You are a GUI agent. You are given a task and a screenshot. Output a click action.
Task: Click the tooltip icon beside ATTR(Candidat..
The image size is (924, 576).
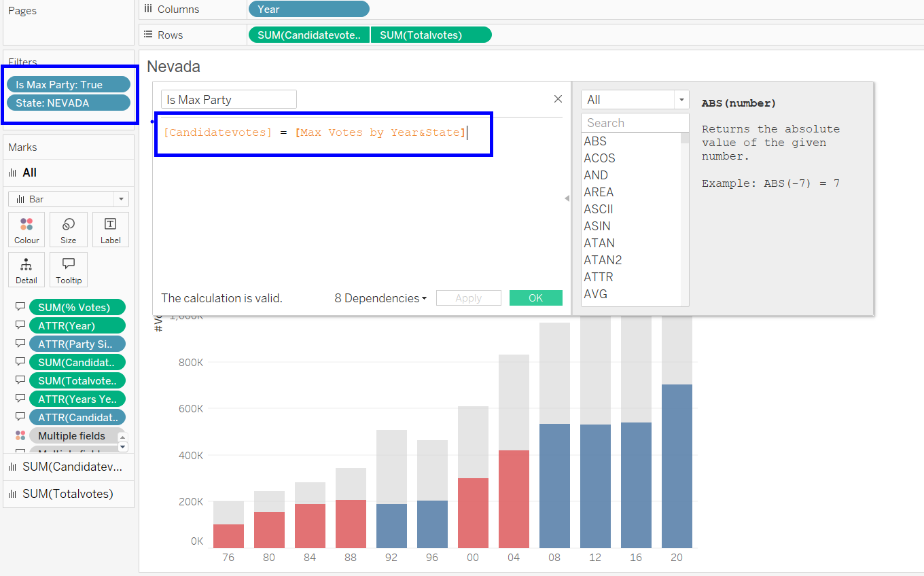[x=20, y=417]
